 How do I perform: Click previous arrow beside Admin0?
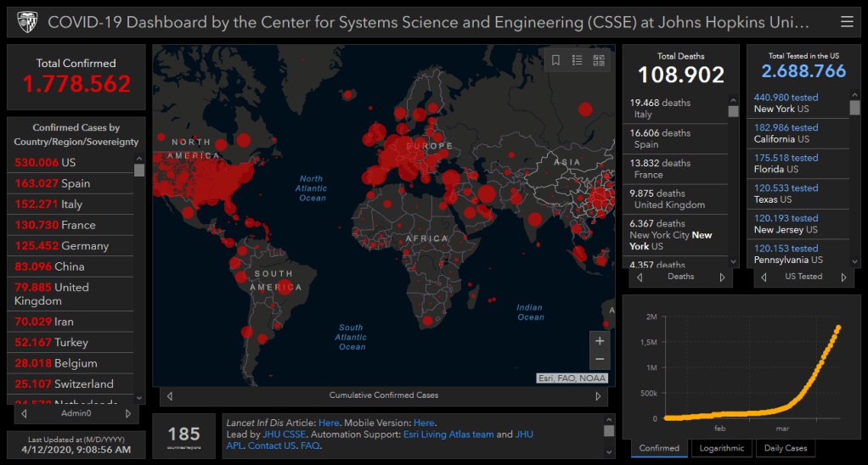tap(24, 414)
